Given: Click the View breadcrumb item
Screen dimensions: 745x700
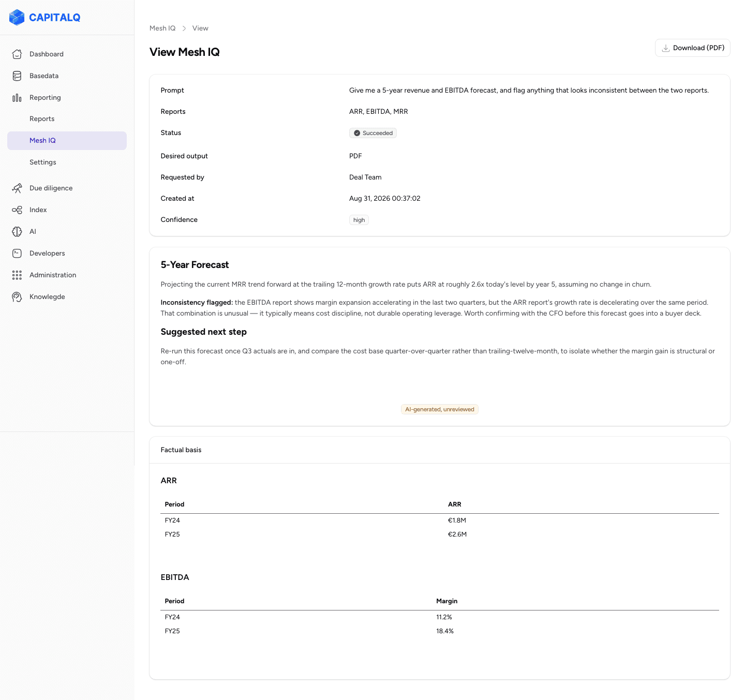Looking at the screenshot, I should 200,28.
